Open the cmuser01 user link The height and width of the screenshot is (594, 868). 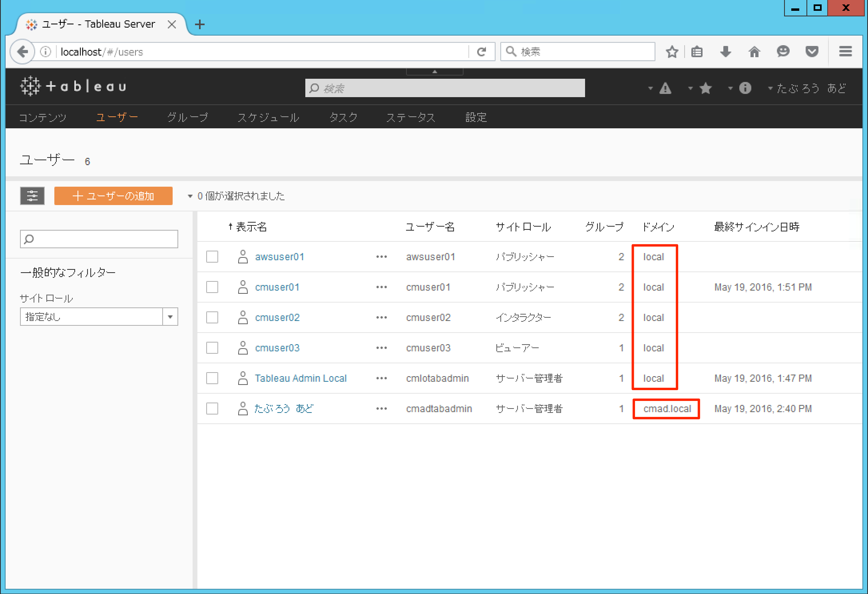(277, 287)
